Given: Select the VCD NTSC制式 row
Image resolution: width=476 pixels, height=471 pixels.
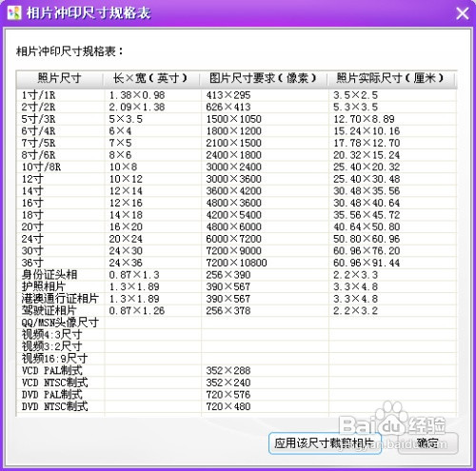Looking at the screenshot, I should (236, 383).
